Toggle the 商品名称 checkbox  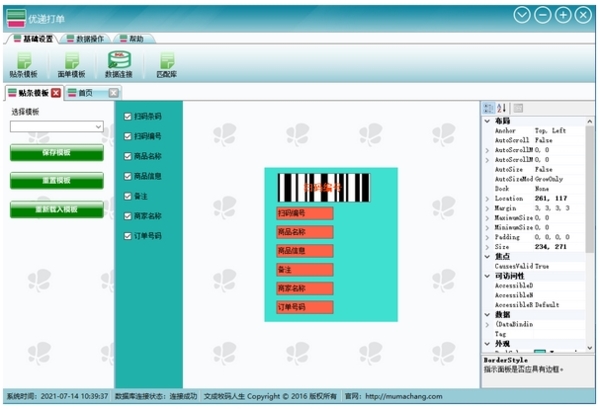pyautogui.click(x=128, y=156)
